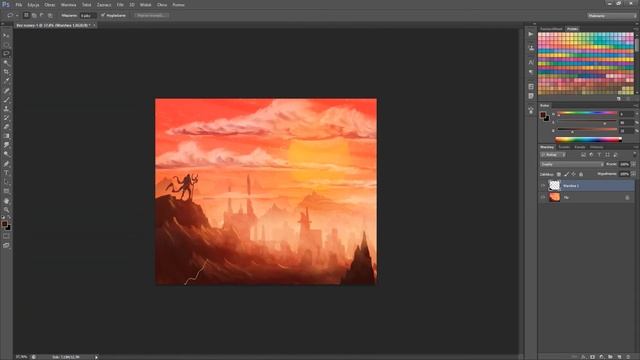
Task: Select the Smudge/Blur tool
Action: pyautogui.click(x=6, y=144)
